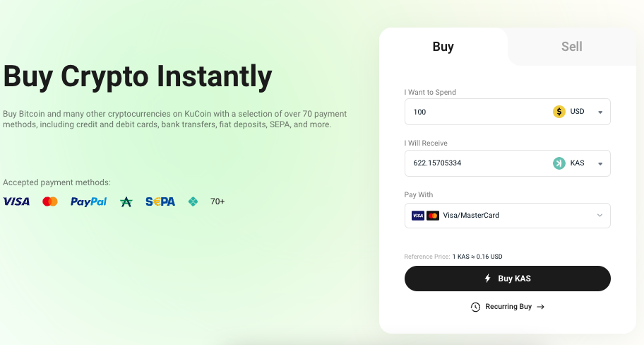Click the SEPA payment logo
The height and width of the screenshot is (345, 644).
[x=160, y=201]
